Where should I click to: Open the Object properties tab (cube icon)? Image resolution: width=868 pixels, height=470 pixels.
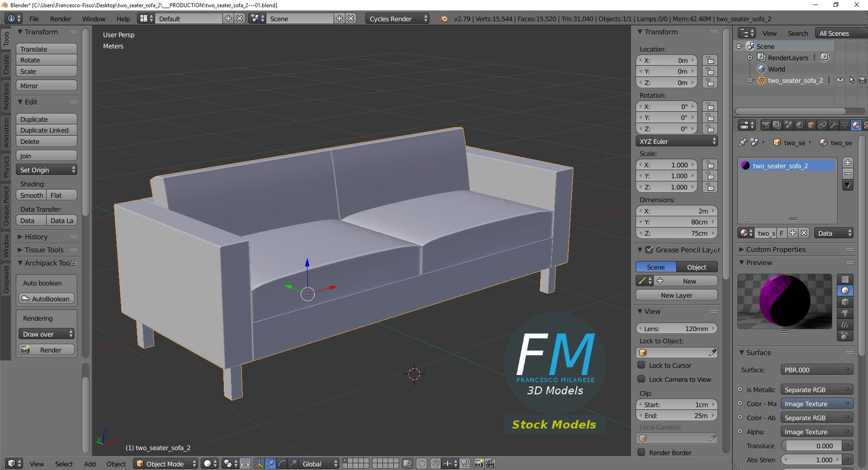tap(811, 125)
